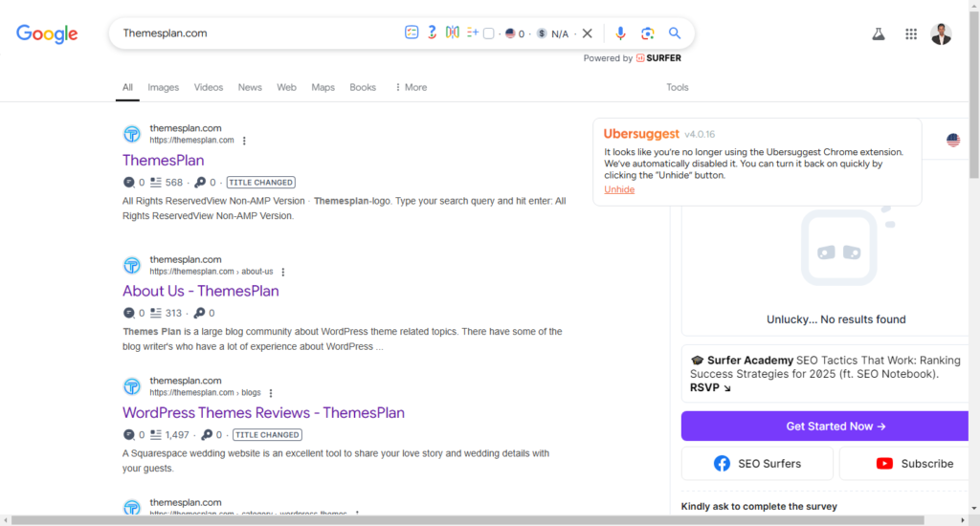Click the Get Started Now button
980x526 pixels.
coord(825,426)
